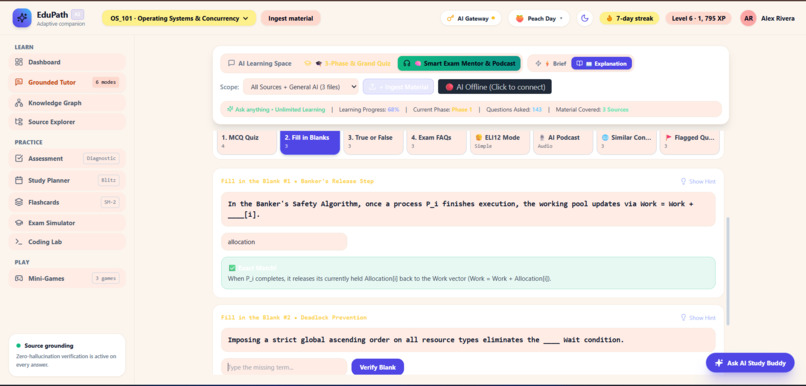Image resolution: width=806 pixels, height=386 pixels.
Task: Select the Flagged Questions tab
Action: coord(689,142)
